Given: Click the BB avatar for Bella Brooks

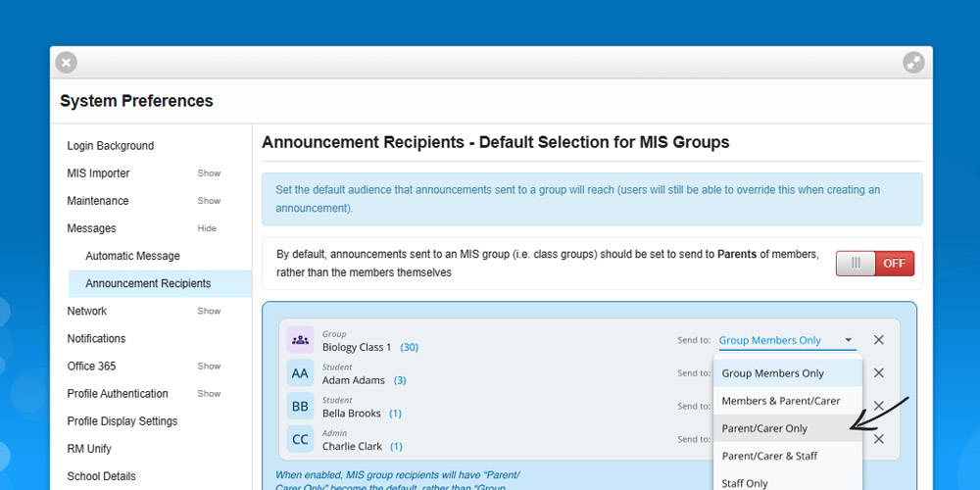Looking at the screenshot, I should [x=300, y=407].
